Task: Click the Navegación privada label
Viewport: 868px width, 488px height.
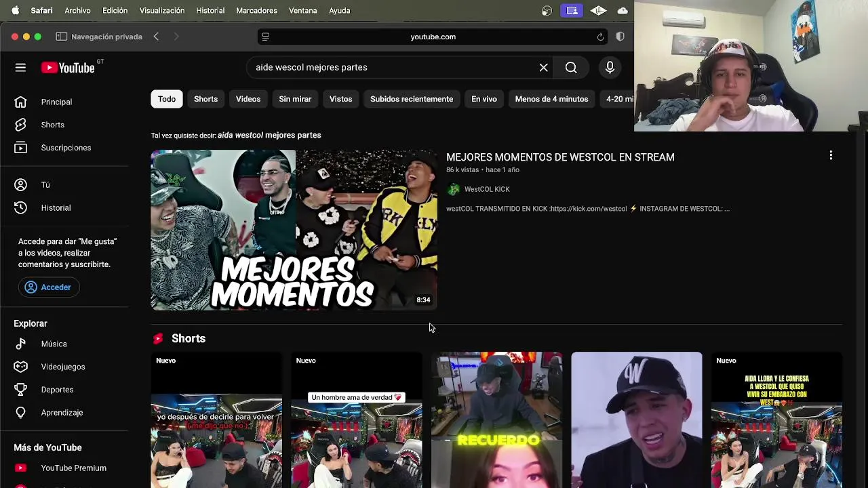Action: coord(106,37)
